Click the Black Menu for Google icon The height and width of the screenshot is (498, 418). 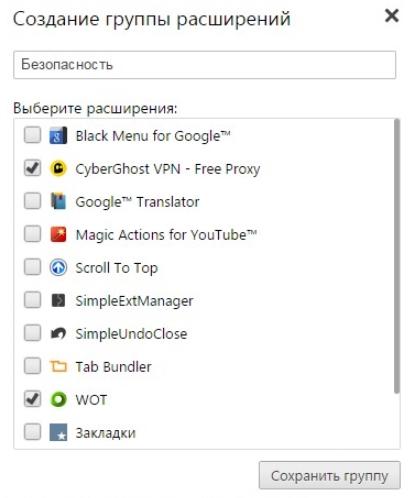(x=58, y=135)
